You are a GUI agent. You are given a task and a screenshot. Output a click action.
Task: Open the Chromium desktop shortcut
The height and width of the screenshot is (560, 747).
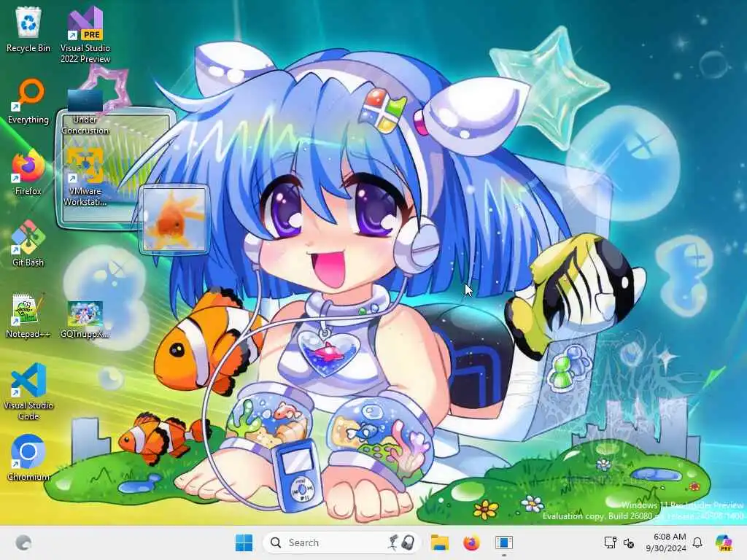28,458
